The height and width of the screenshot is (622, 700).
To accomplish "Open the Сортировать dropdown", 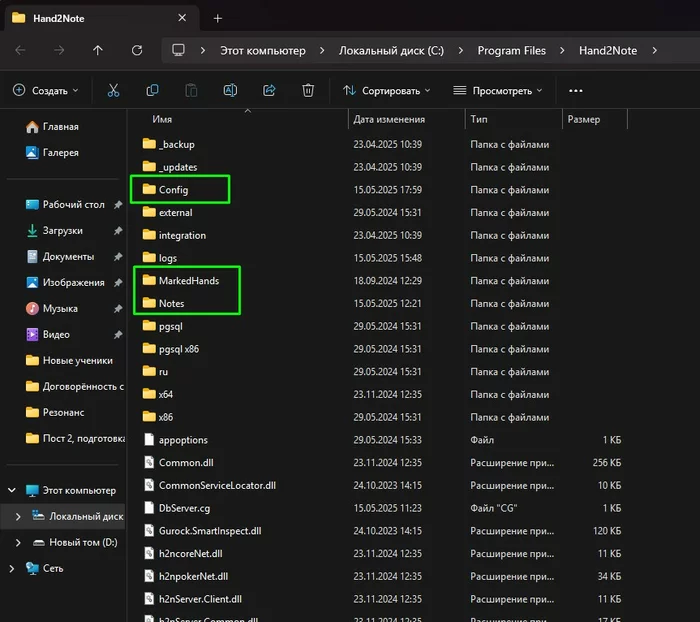I will pos(387,91).
